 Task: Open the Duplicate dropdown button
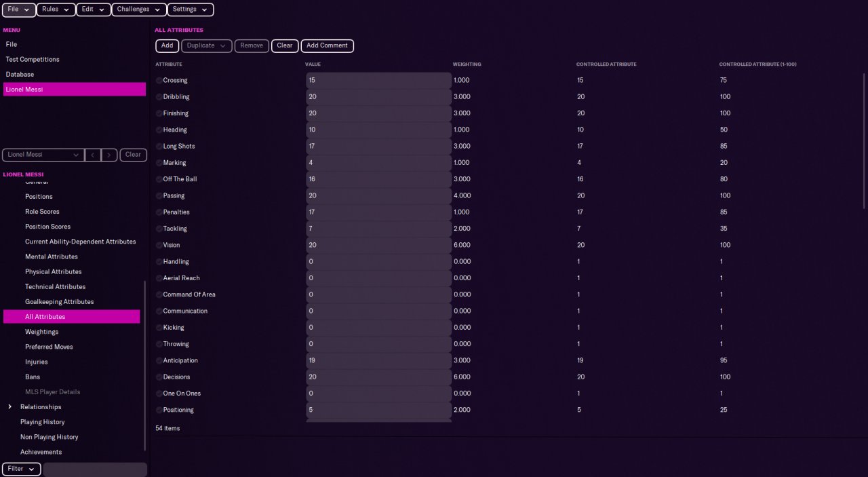tap(207, 45)
